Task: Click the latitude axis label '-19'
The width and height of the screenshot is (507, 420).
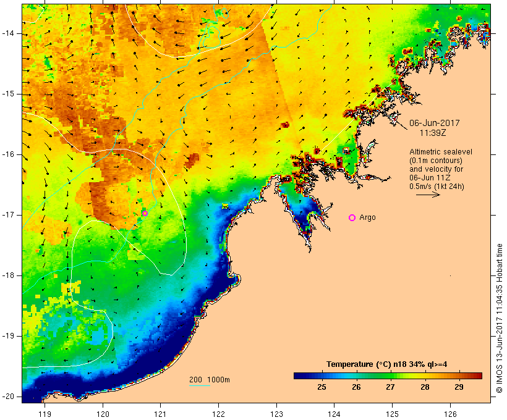Action: click(x=8, y=336)
